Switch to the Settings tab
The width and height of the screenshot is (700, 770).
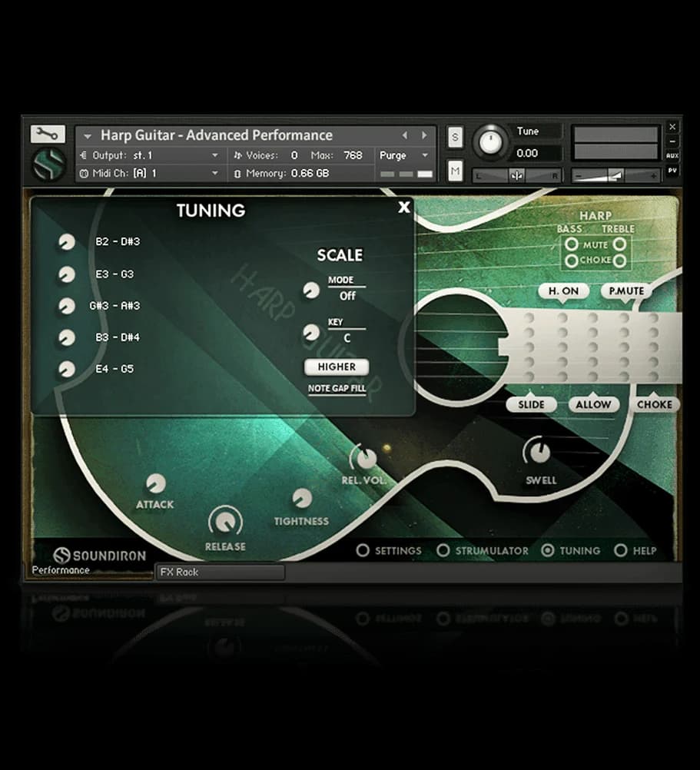(x=363, y=550)
